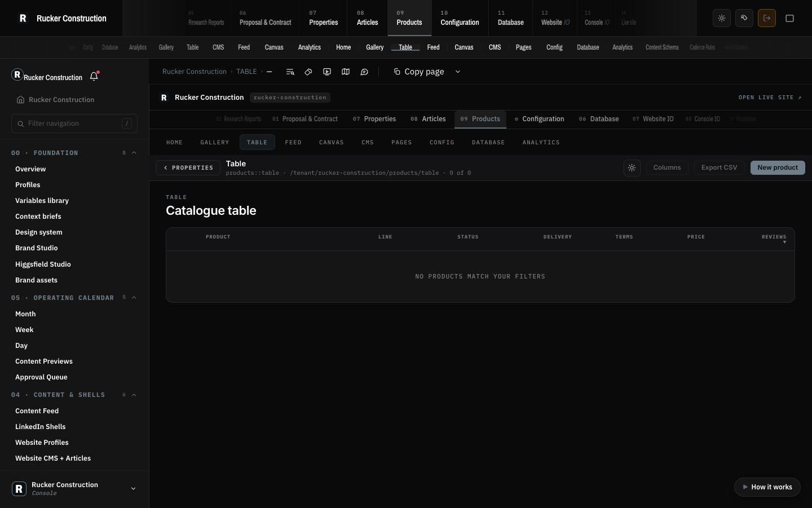Select the GALLERY sub-tab

215,143
